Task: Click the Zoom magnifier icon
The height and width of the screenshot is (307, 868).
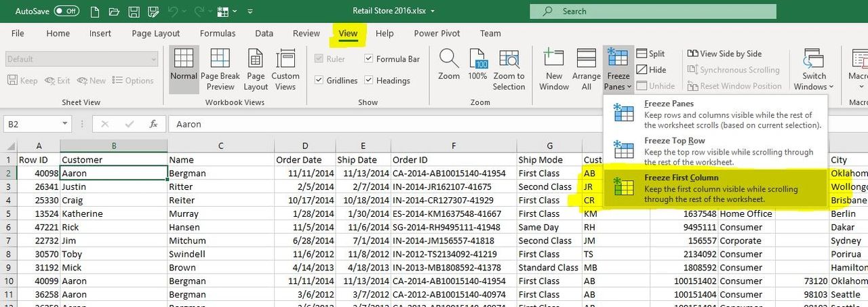Action: click(x=448, y=62)
